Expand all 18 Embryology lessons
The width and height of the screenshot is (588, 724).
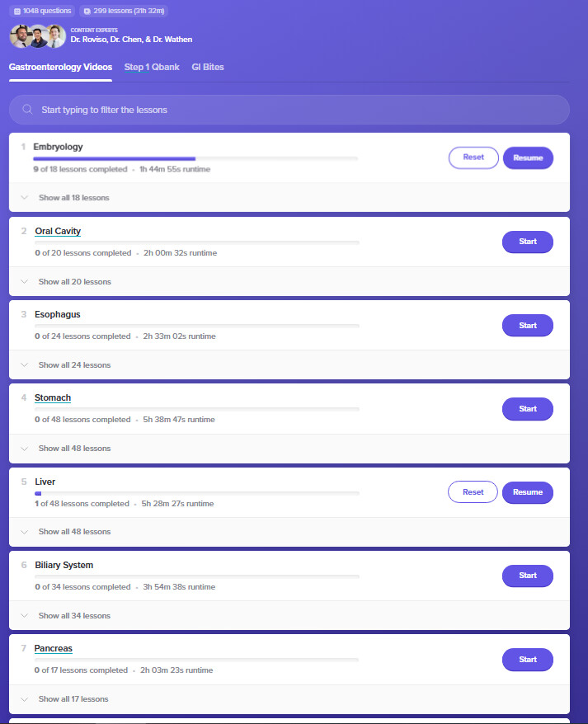tap(73, 198)
